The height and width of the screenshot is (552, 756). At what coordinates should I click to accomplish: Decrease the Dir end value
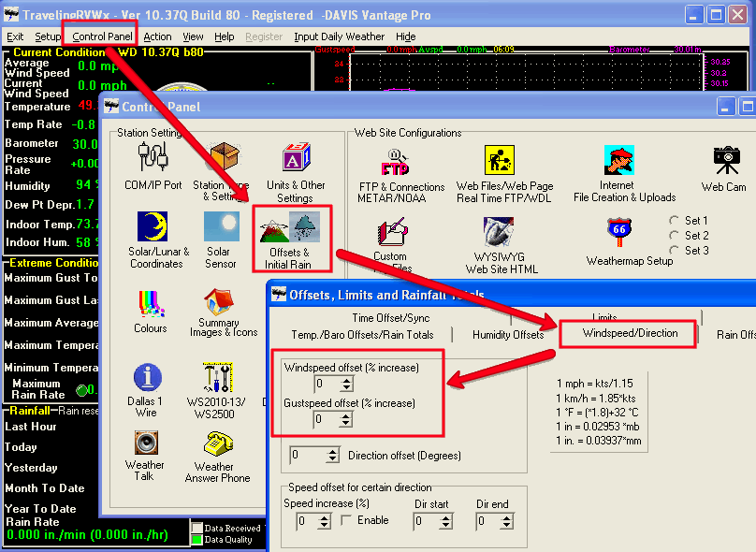506,525
